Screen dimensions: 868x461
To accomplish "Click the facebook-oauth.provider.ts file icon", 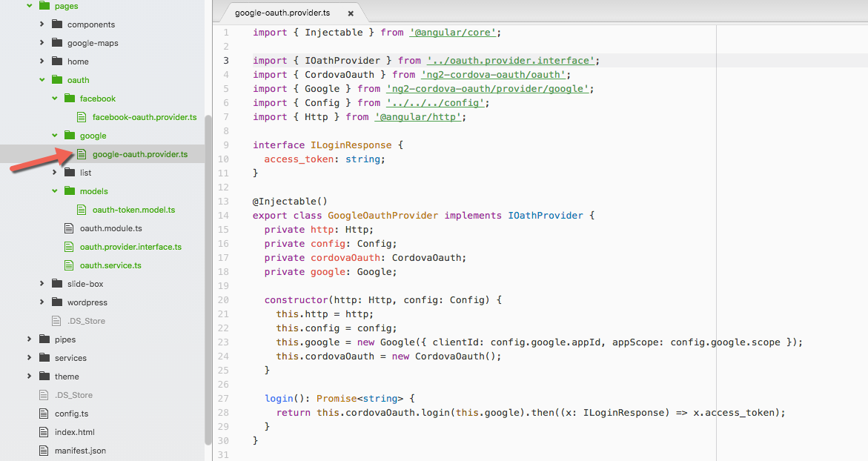I will click(x=82, y=117).
